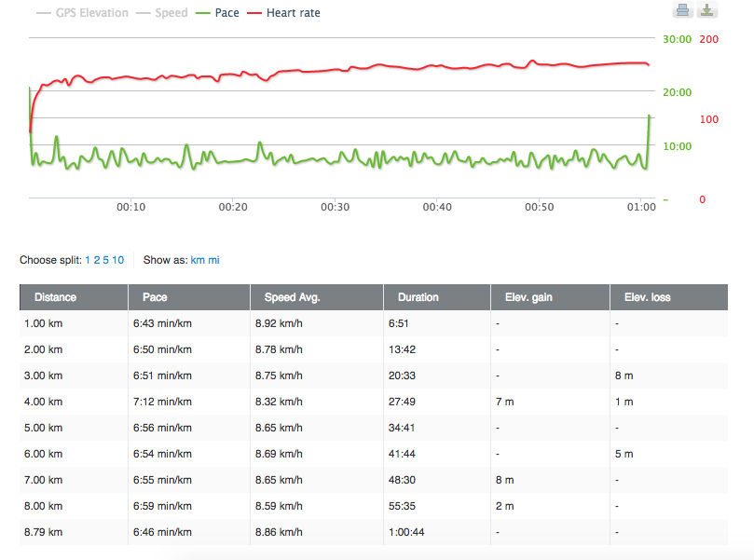
Task: Click the download chart icon
Action: (x=707, y=10)
